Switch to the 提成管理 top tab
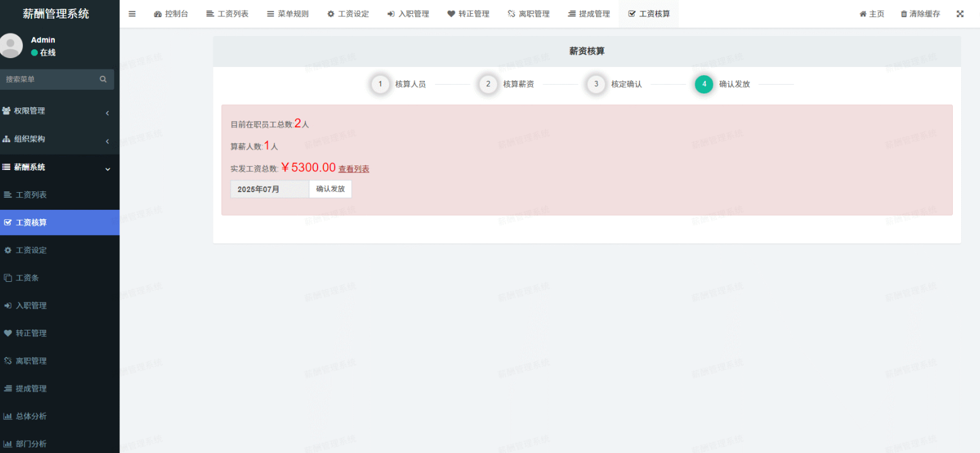980x453 pixels. (x=589, y=14)
